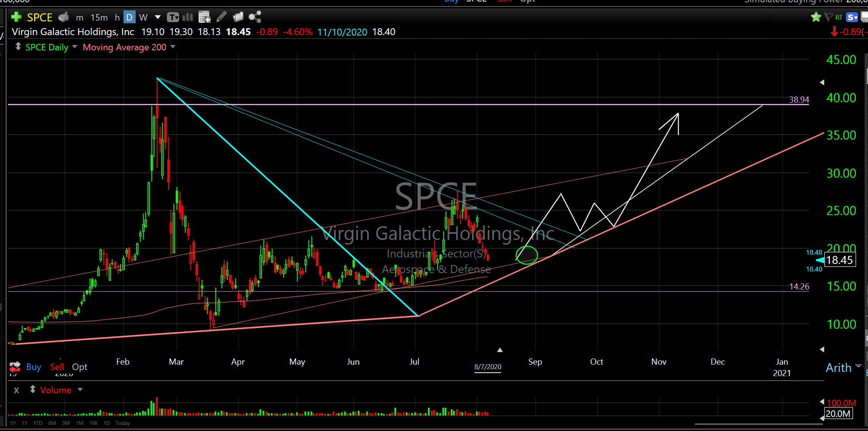868x431 pixels.
Task: Open Moving Average 200 dropdown arrow
Action: [x=173, y=47]
